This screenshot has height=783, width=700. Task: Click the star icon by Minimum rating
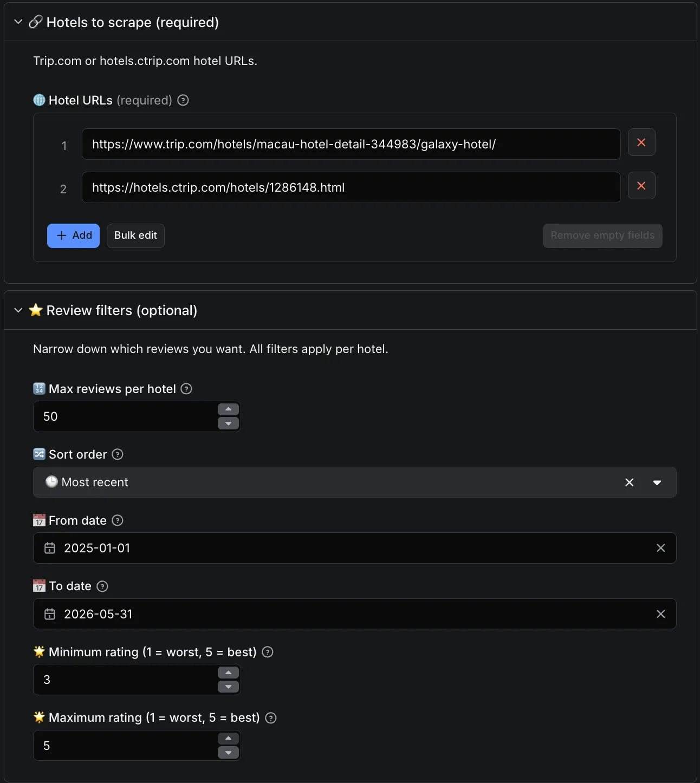[x=39, y=651]
